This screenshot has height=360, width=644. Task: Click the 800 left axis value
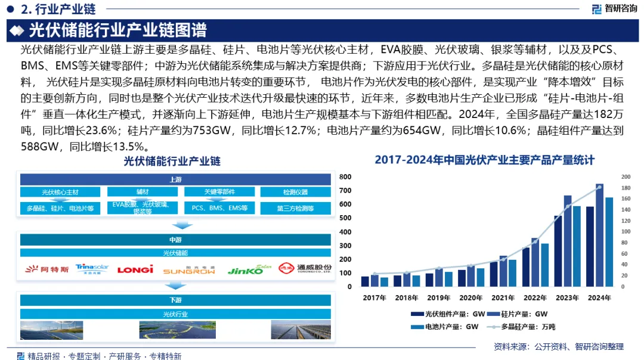click(345, 177)
